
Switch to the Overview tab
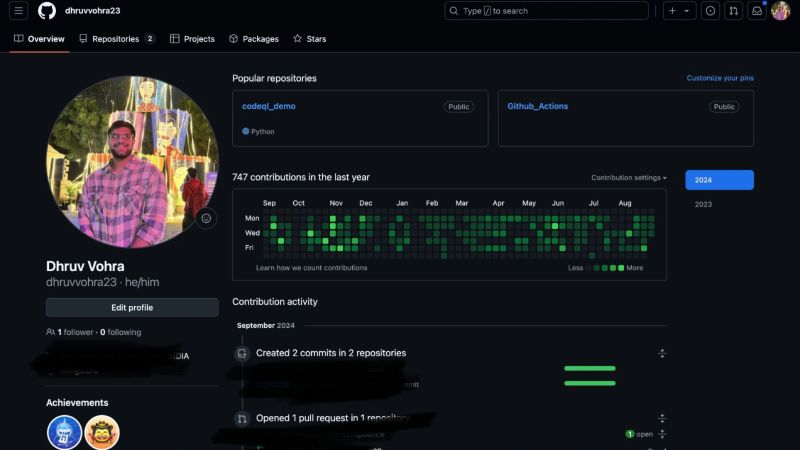click(39, 39)
